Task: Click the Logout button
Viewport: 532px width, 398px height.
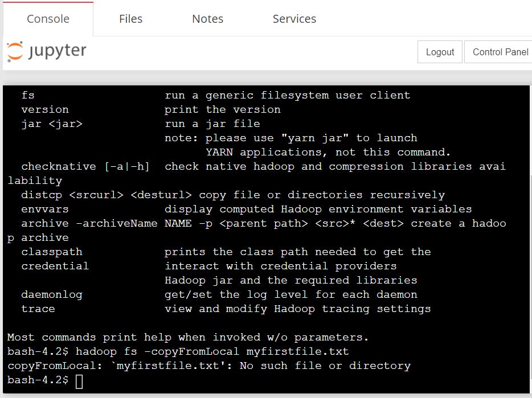Action: [440, 52]
